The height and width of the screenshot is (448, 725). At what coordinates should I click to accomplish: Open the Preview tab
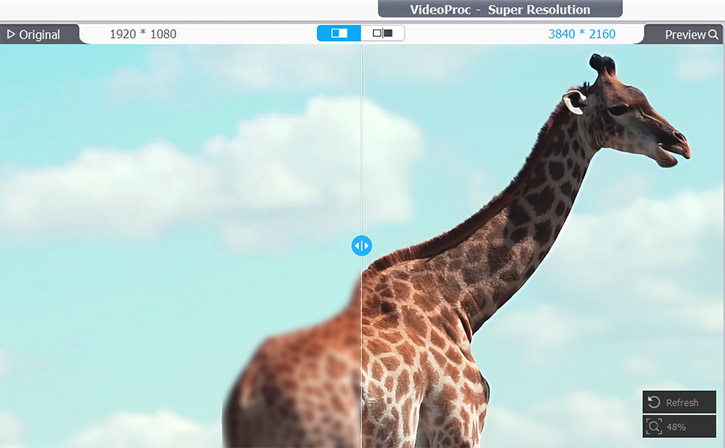click(685, 34)
